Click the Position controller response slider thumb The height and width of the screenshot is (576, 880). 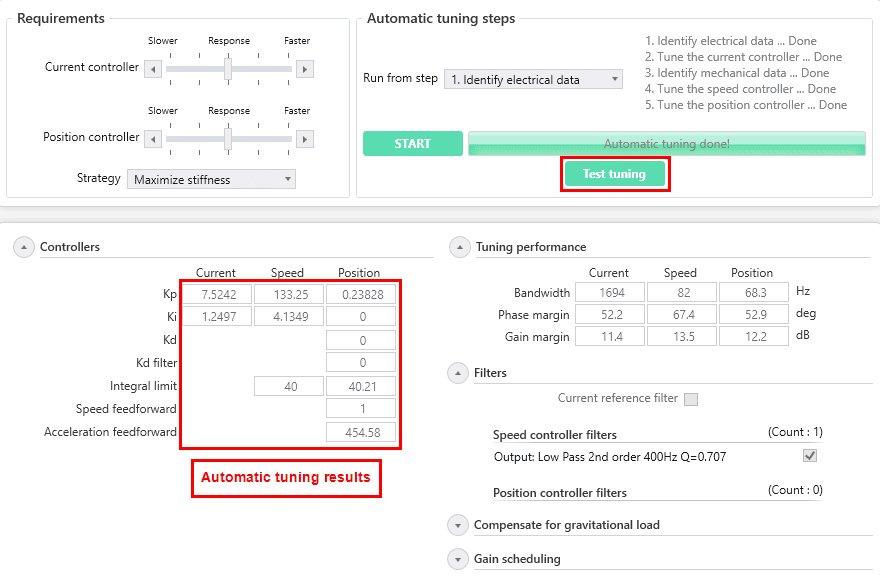pos(228,139)
